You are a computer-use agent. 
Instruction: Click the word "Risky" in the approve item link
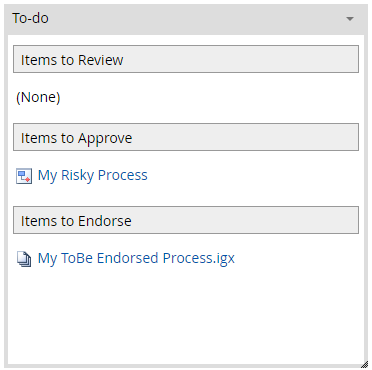77,175
